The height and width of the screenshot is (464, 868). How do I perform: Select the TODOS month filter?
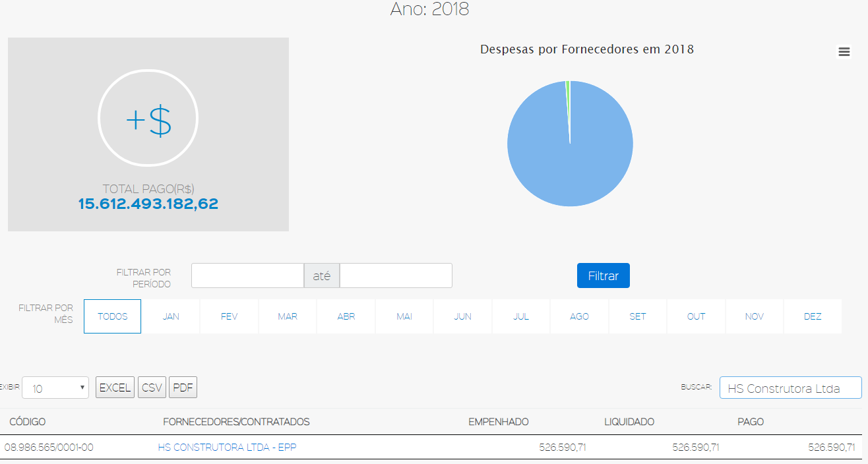[112, 316]
